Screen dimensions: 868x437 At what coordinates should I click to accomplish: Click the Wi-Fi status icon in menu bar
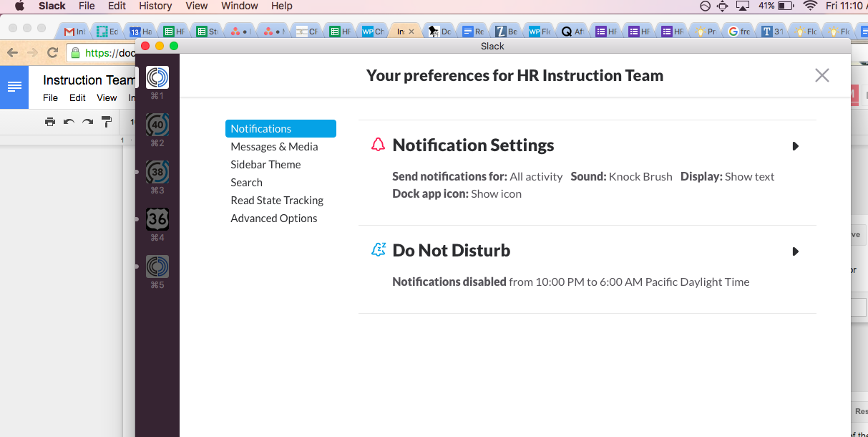(x=810, y=6)
